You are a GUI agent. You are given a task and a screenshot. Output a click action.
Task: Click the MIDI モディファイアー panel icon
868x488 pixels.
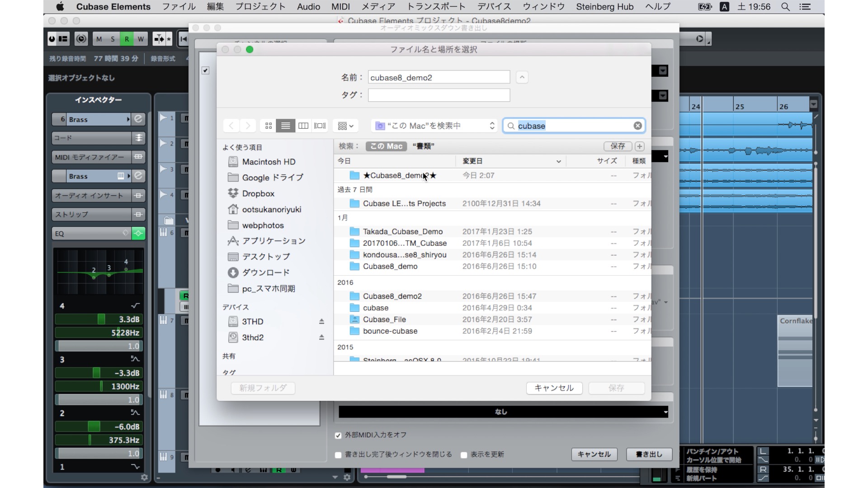coord(138,157)
